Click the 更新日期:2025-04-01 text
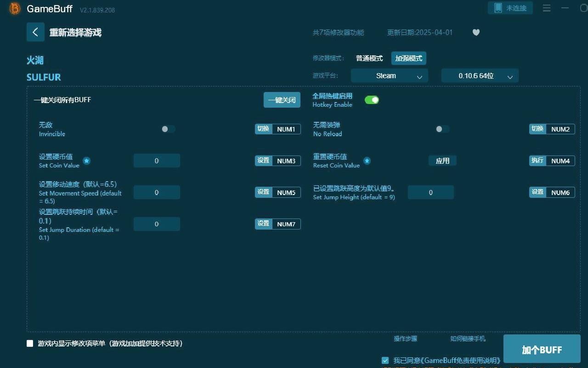The image size is (588, 368). [x=420, y=33]
